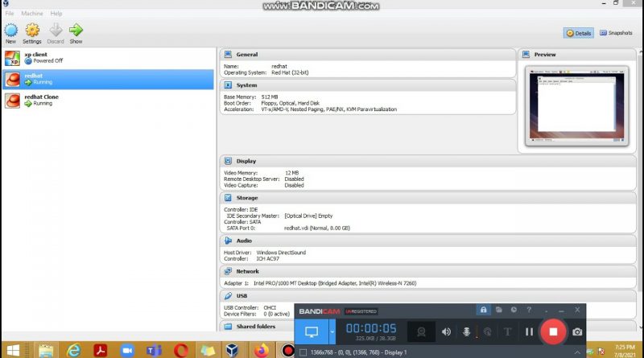Viewport: 644px width, 358px height.
Task: Click Bandicam 00:00:05 recording timer
Action: click(x=371, y=328)
